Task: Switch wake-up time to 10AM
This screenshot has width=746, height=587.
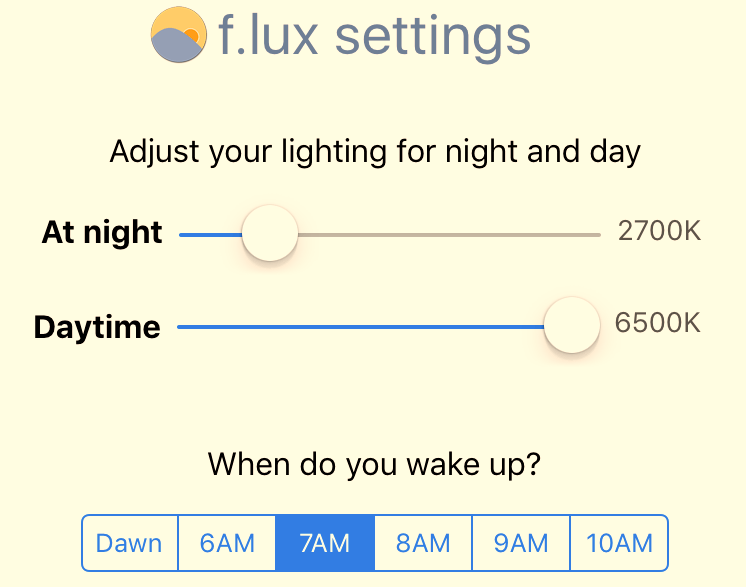Action: pos(619,543)
